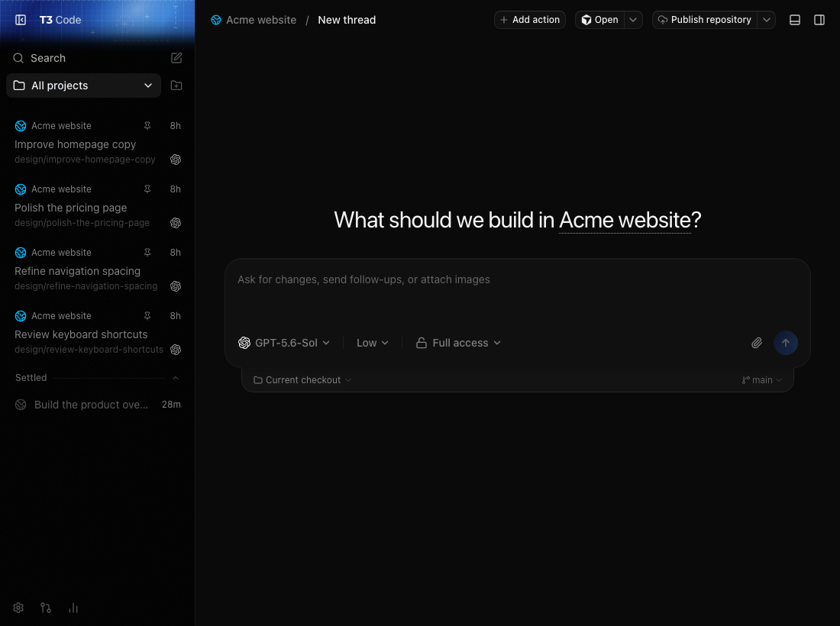The height and width of the screenshot is (626, 840).
Task: Toggle the left sidebar panel icon
Action: point(21,20)
